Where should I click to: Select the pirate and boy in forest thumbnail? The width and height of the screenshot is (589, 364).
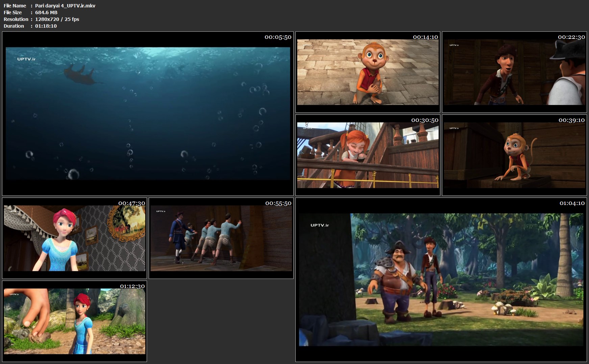[x=441, y=280]
